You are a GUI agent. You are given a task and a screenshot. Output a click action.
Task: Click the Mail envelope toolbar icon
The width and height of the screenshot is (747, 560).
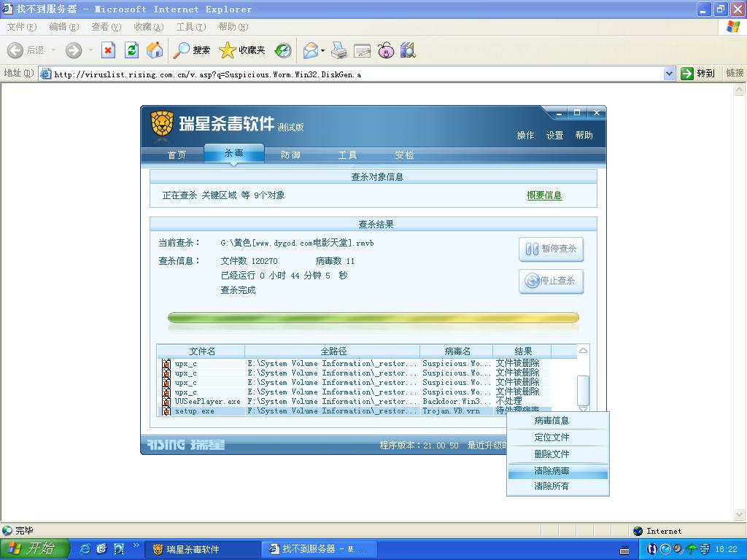click(x=310, y=50)
